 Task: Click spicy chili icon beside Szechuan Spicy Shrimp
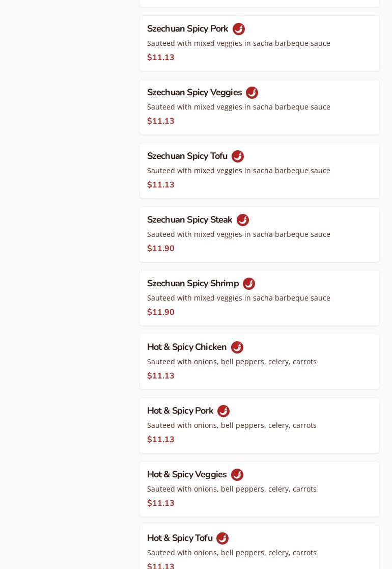(249, 284)
